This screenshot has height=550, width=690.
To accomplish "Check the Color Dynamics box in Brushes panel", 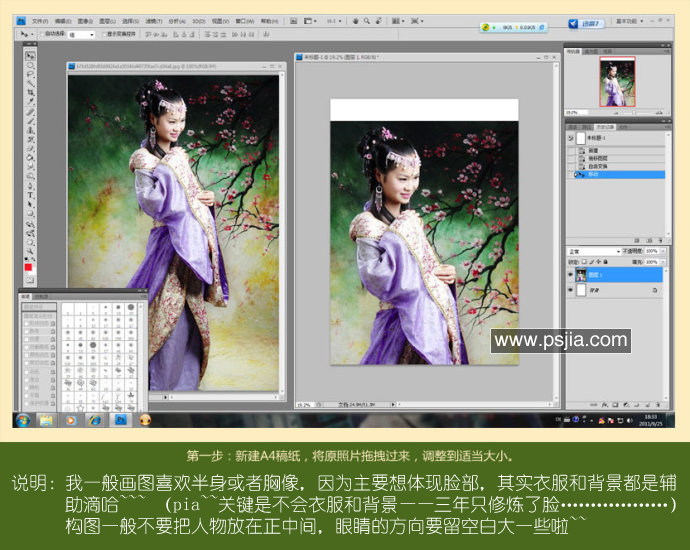I will [26, 355].
